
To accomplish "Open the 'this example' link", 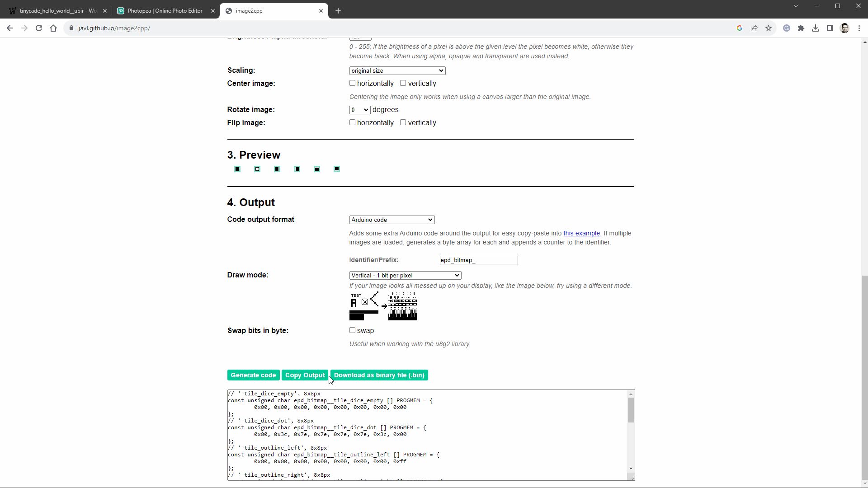I will click(x=581, y=234).
